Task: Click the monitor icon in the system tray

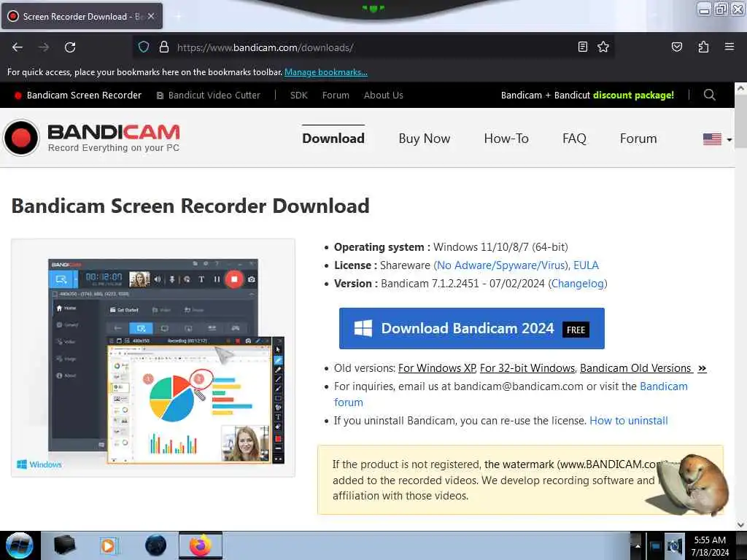Action: [x=656, y=546]
